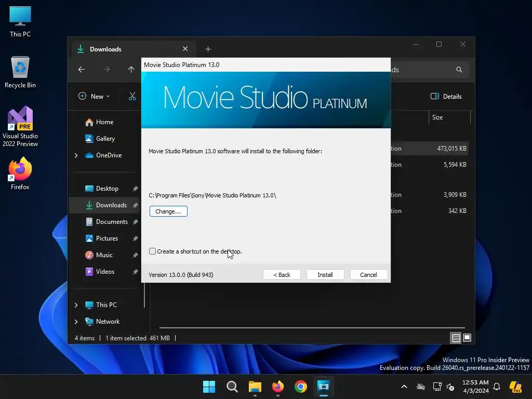The image size is (532, 399).
Task: Open Music quick access folder
Action: 104,255
